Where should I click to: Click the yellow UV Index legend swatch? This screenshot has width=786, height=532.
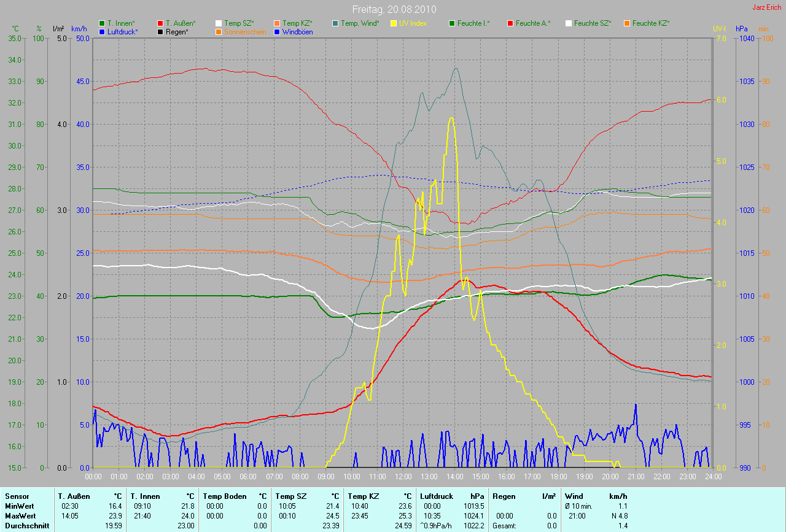click(x=394, y=23)
